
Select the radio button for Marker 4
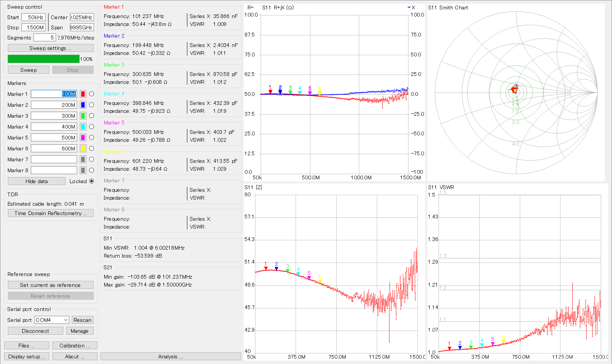click(91, 127)
